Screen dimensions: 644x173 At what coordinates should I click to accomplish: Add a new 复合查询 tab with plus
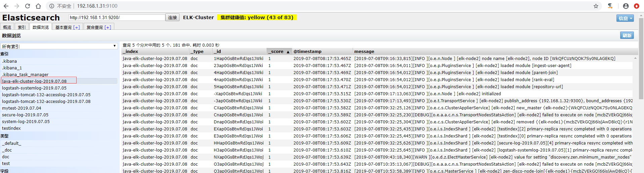pyautogui.click(x=108, y=27)
